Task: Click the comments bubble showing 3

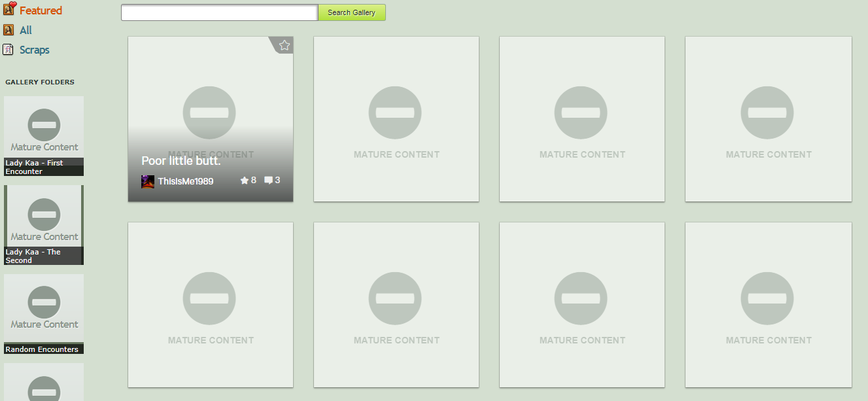Action: (272, 180)
